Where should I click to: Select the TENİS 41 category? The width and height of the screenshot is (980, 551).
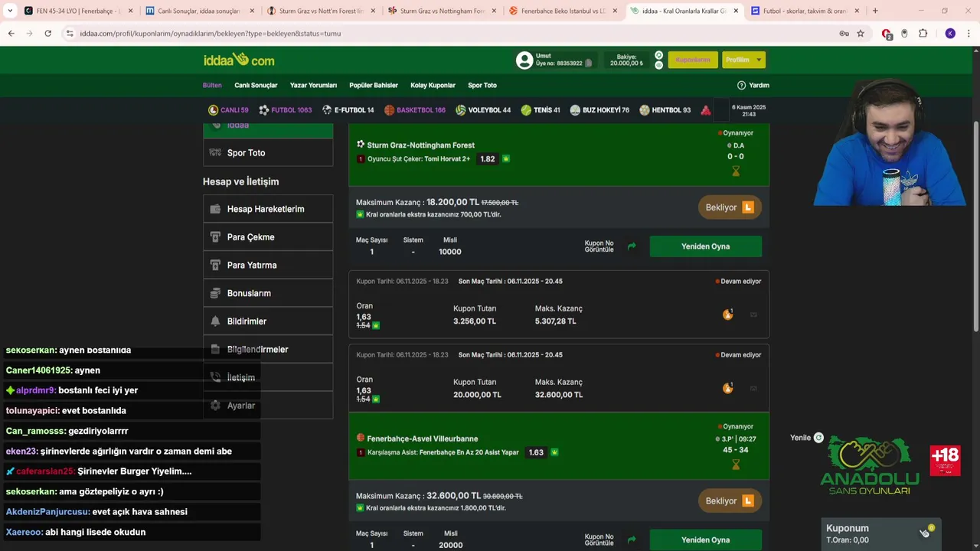[x=540, y=110]
